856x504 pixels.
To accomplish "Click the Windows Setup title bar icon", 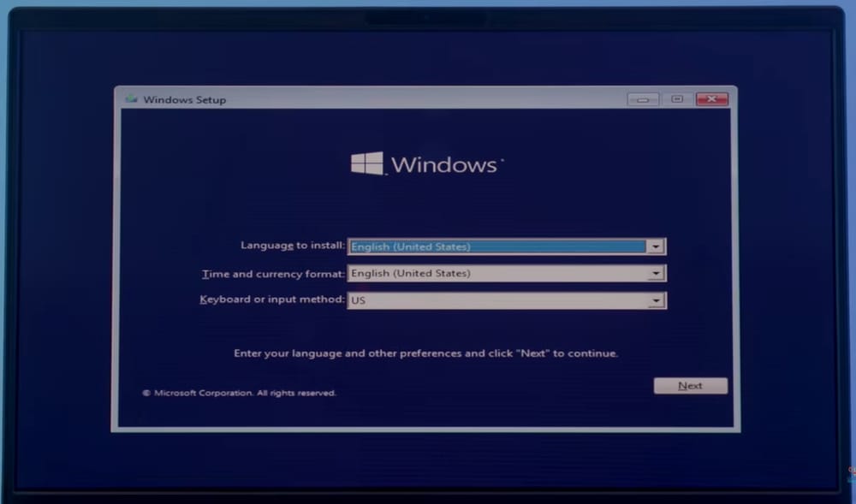I will (131, 99).
